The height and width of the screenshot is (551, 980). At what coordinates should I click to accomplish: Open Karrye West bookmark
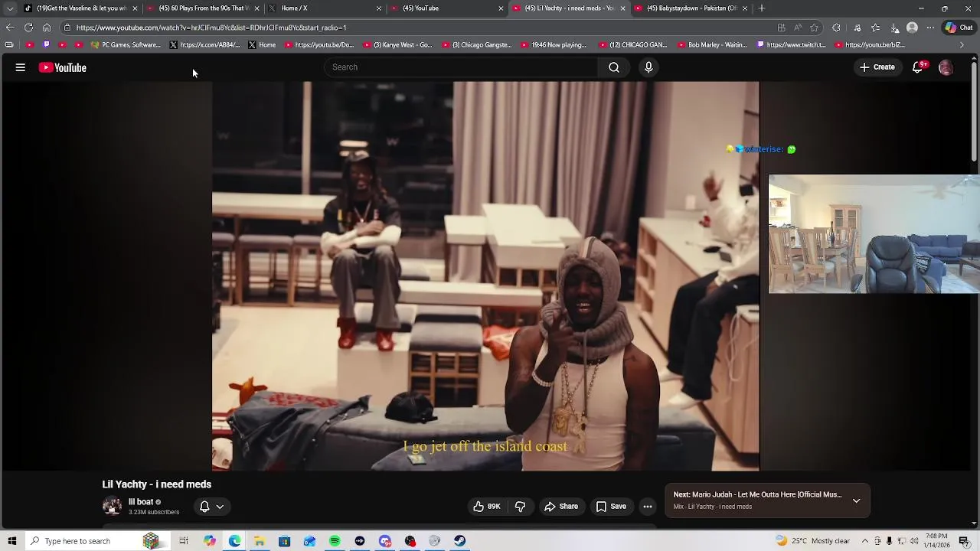pyautogui.click(x=397, y=44)
